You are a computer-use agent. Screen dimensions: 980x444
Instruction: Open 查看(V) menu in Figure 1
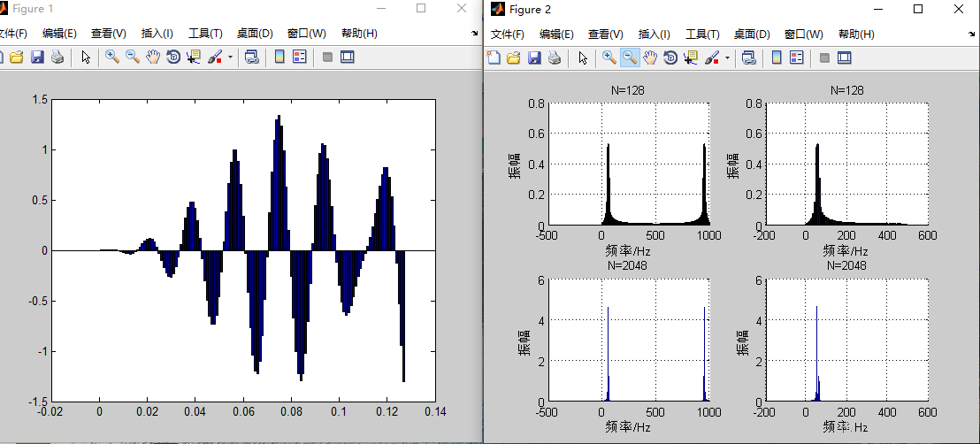coord(109,34)
